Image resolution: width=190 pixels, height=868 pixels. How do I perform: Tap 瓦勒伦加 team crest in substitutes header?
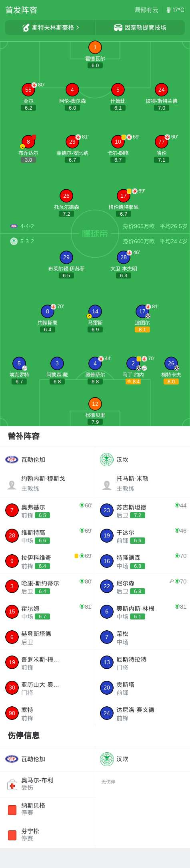(12, 459)
